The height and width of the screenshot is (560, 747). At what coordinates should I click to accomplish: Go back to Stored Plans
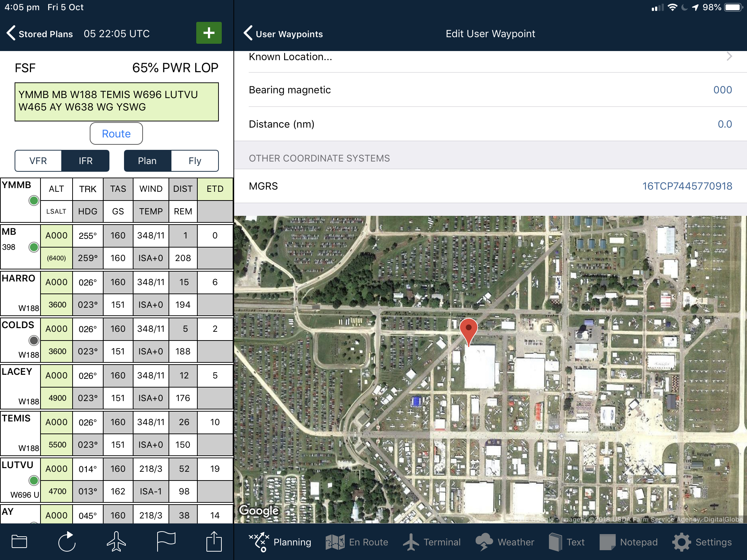[x=40, y=34]
